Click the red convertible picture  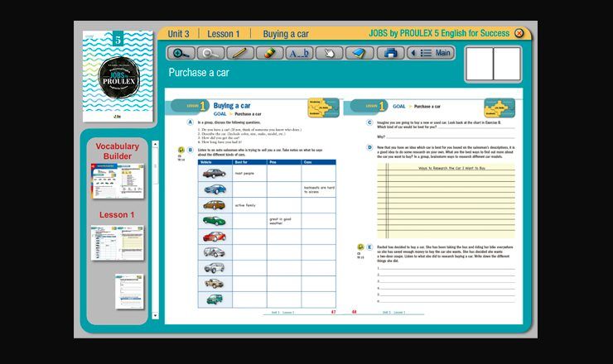tap(215, 237)
